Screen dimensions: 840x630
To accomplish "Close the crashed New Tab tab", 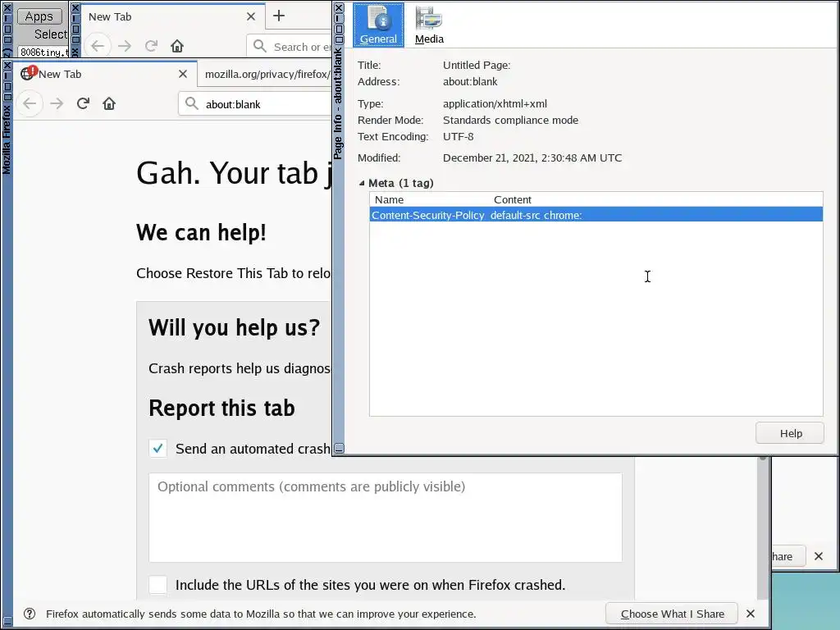I will [183, 74].
